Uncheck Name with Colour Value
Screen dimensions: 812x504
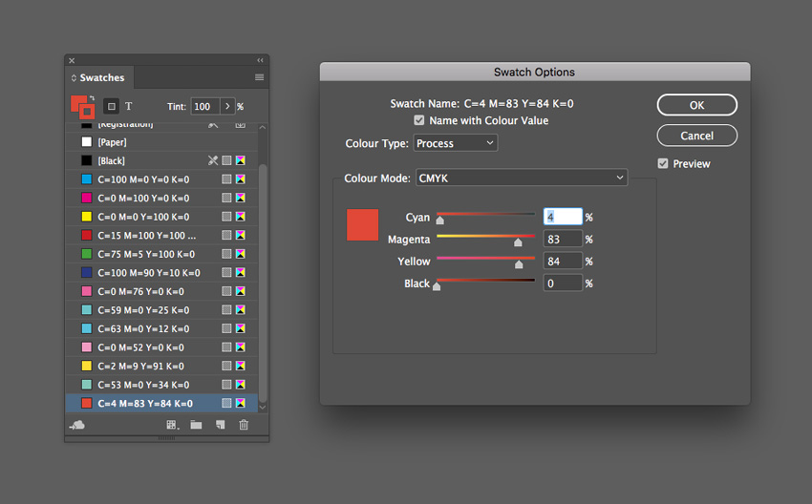tap(419, 120)
